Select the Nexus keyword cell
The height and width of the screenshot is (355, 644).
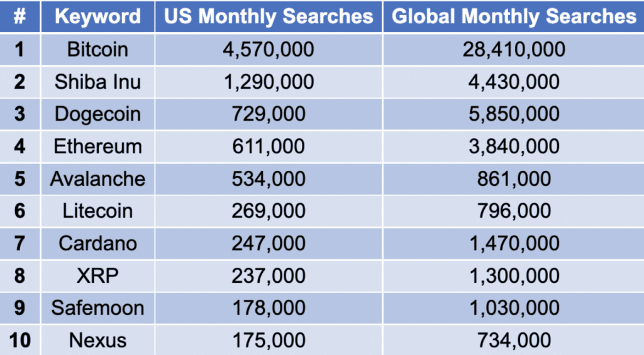(x=97, y=341)
